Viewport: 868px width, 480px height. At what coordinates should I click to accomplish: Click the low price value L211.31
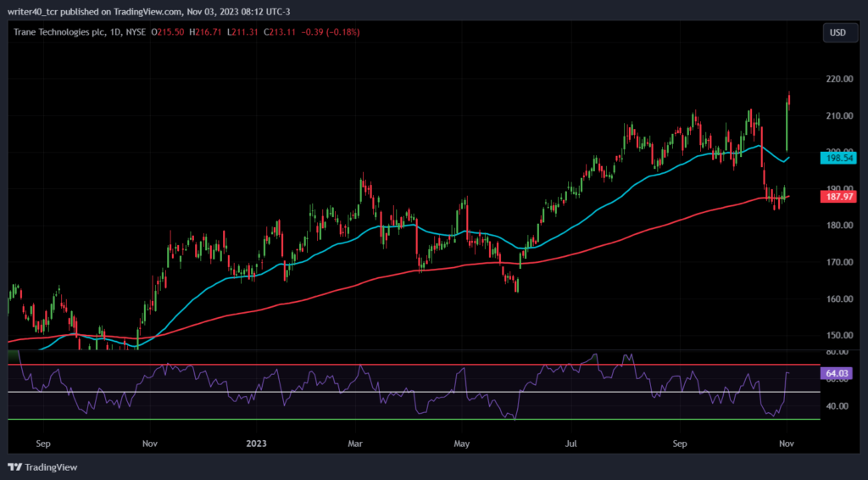coord(242,32)
